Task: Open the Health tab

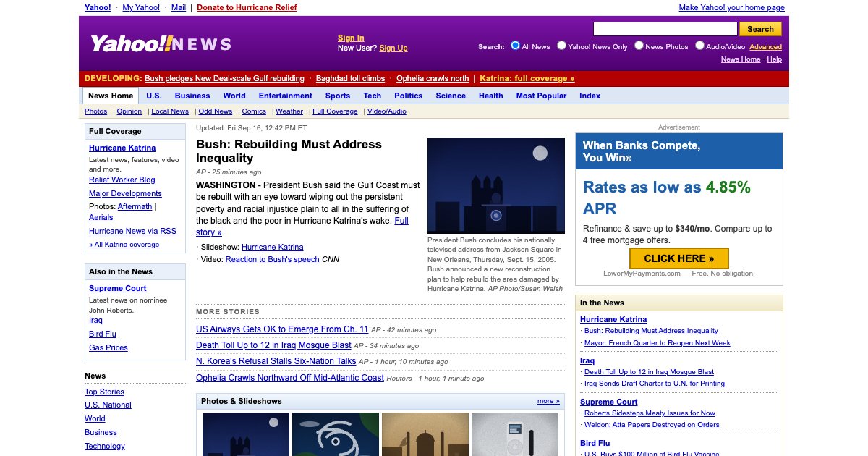Action: pyautogui.click(x=491, y=96)
